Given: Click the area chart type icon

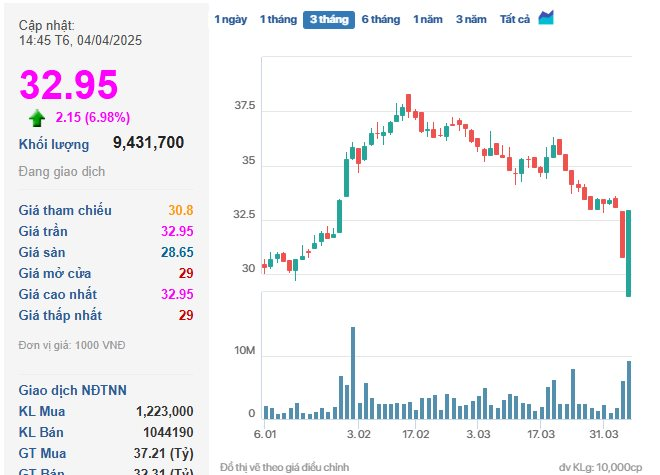Looking at the screenshot, I should [x=546, y=18].
